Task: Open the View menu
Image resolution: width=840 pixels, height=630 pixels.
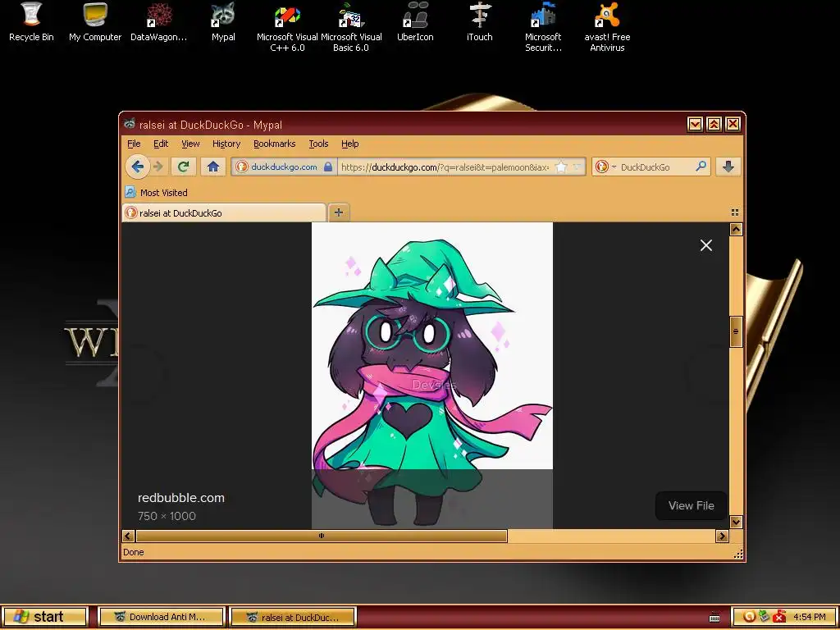Action: [x=190, y=144]
